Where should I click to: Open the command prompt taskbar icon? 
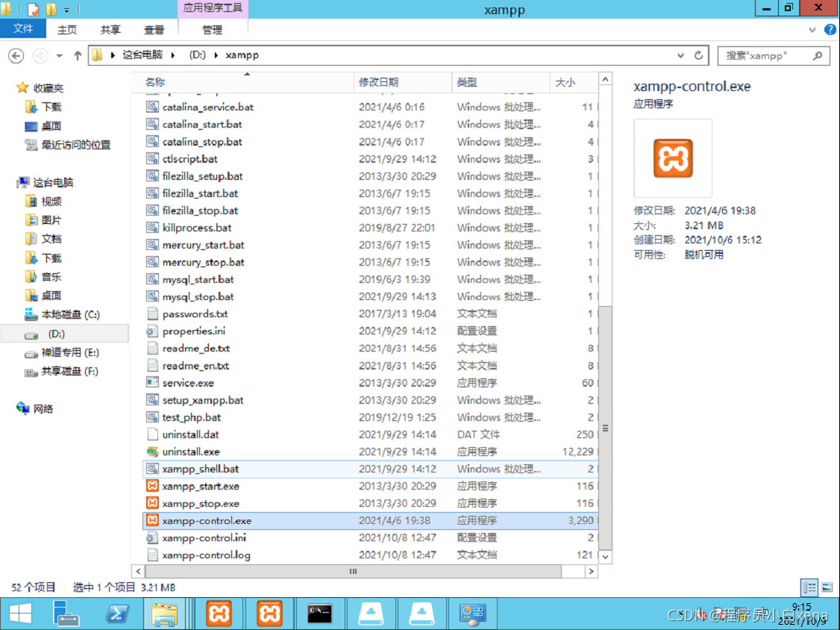pyautogui.click(x=319, y=614)
